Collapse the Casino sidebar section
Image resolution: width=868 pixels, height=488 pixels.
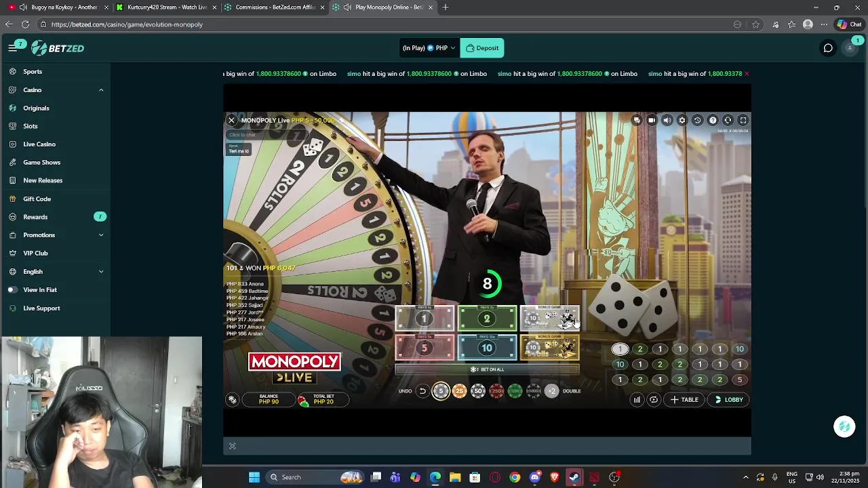101,89
